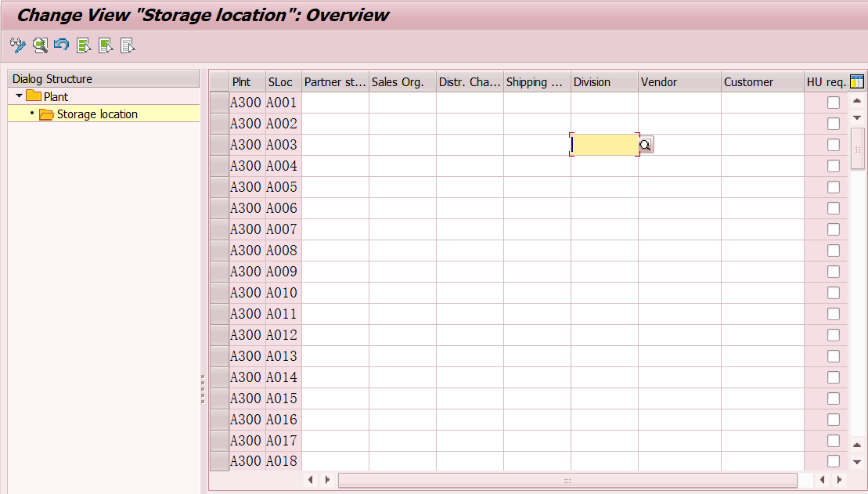Select row selector for SLoc A010
This screenshot has height=494, width=868.
coord(219,293)
